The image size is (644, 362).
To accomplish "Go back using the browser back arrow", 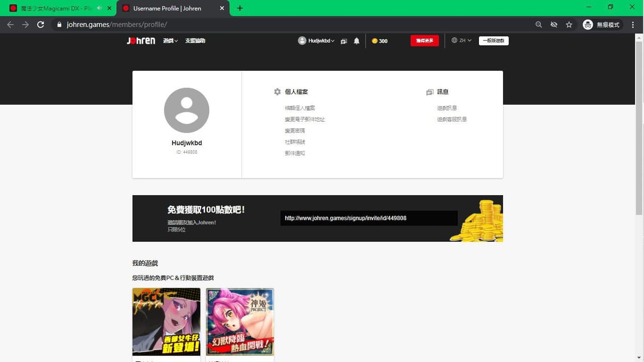I will pos(10,25).
